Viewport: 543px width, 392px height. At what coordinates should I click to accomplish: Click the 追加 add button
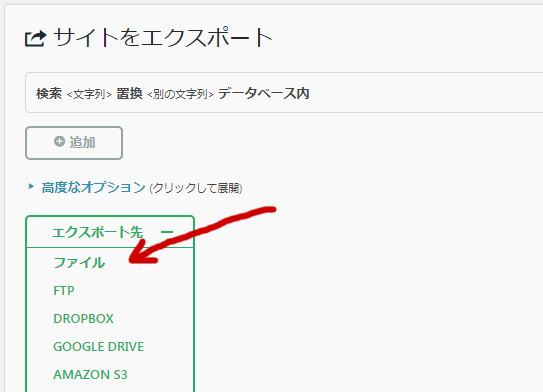[x=74, y=143]
